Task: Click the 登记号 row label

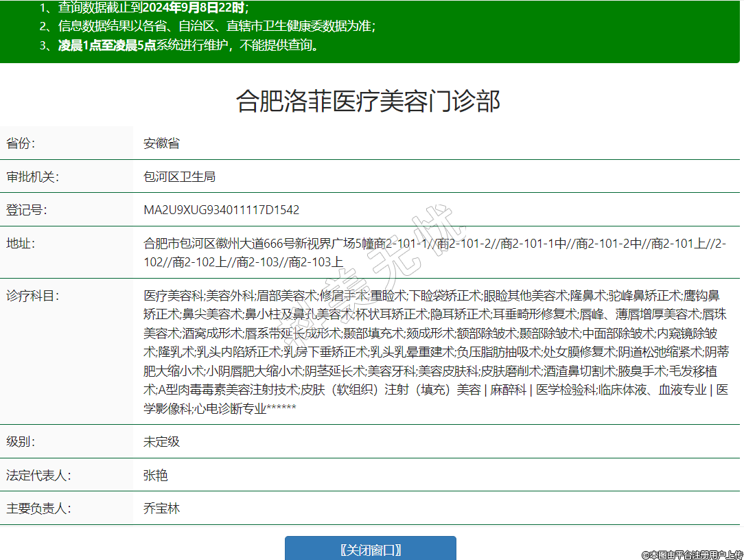Action: (x=26, y=209)
